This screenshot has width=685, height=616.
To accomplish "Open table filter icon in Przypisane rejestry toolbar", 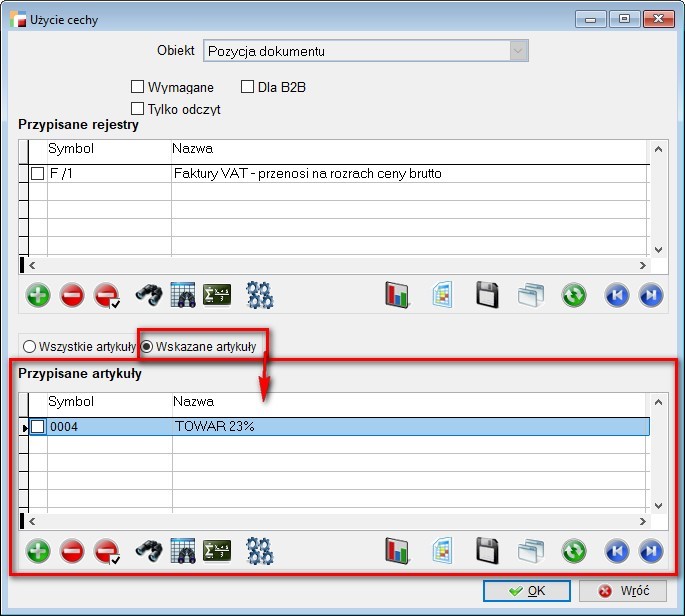I will point(183,295).
